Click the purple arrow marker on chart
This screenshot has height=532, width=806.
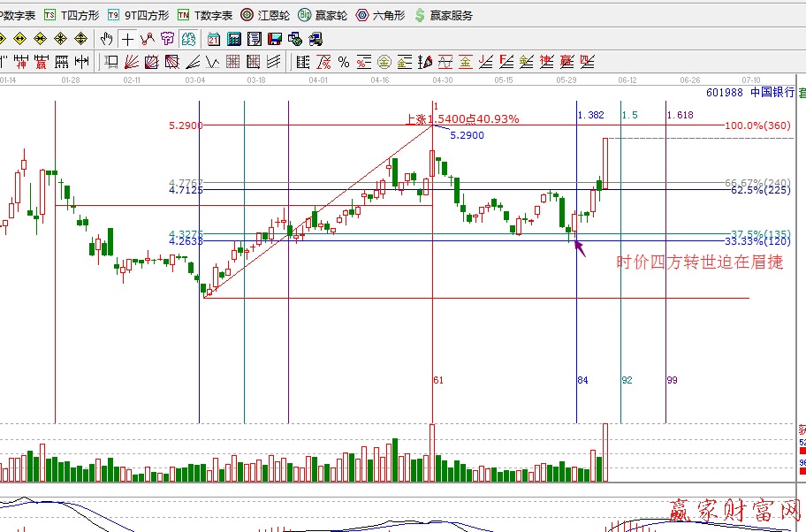(x=579, y=247)
